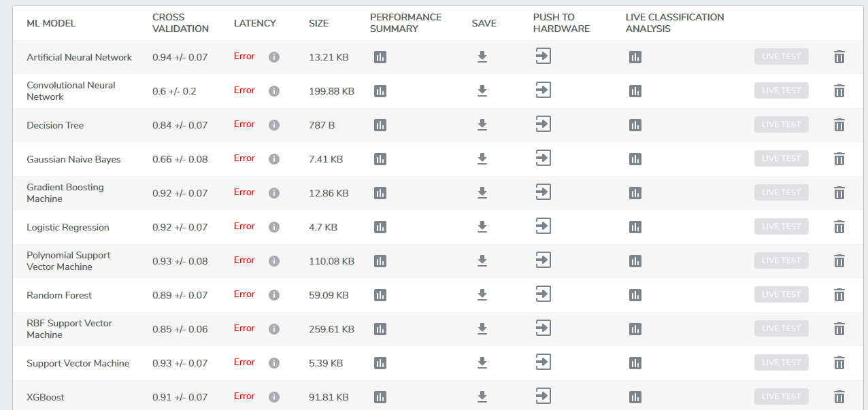Viewport: 868px width, 410px height.
Task: Delete the XGBoost model row
Action: pyautogui.click(x=839, y=397)
